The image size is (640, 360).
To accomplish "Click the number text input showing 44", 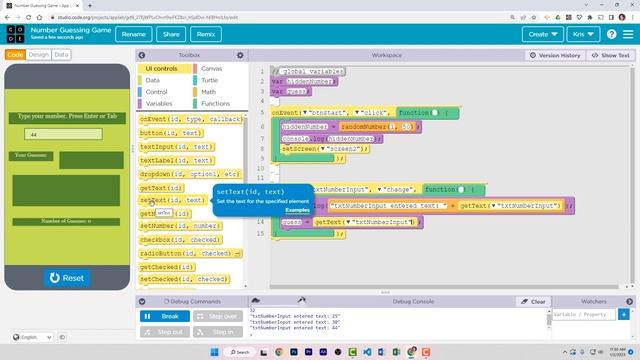I will pos(63,134).
